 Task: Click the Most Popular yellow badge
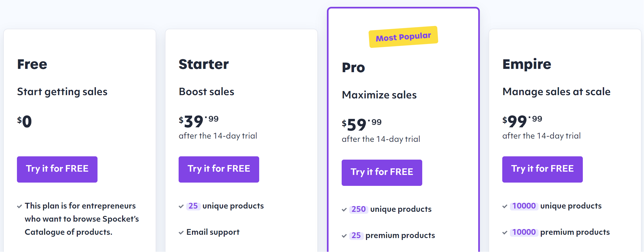(x=403, y=37)
